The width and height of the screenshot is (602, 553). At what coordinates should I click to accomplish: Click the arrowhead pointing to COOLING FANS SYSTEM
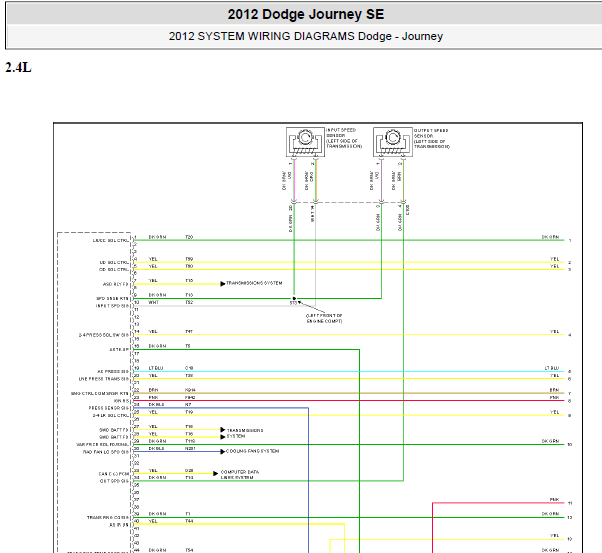[x=223, y=452]
